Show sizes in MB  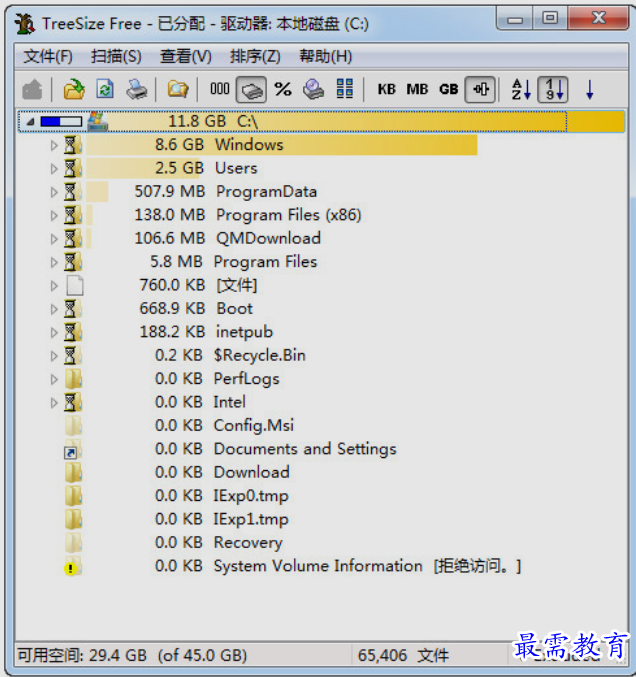pos(417,89)
